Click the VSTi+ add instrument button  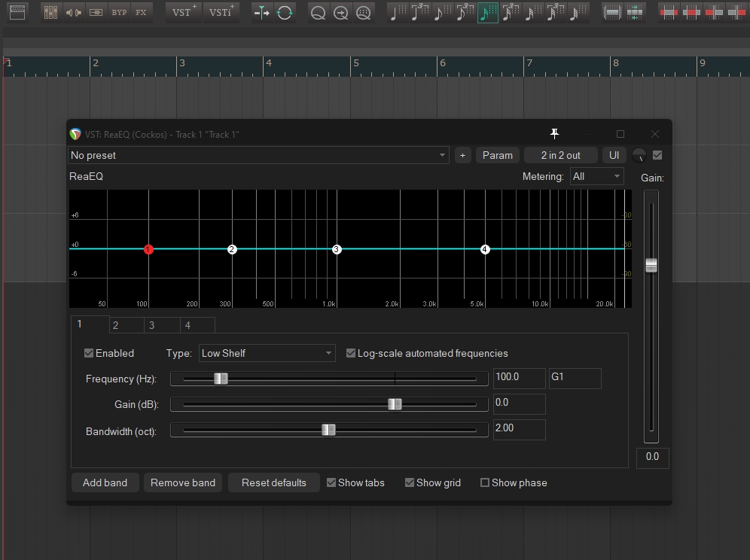221,12
